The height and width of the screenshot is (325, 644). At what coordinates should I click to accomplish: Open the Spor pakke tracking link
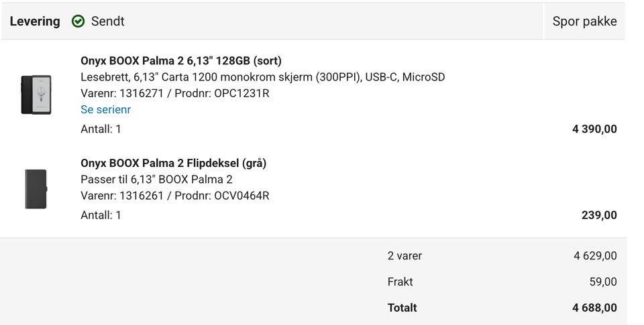(x=584, y=21)
